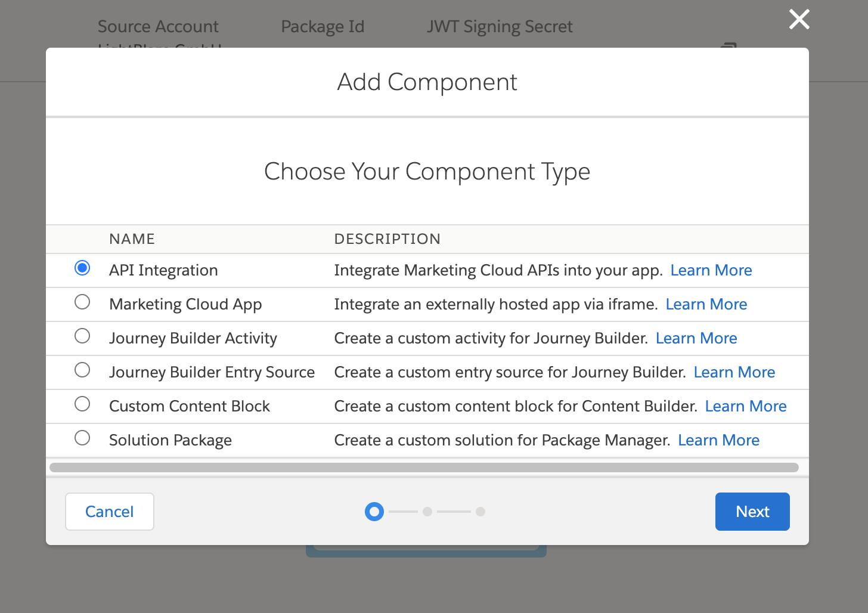868x613 pixels.
Task: Click the 'Journey Builder Activity' name text
Action: pyautogui.click(x=193, y=338)
